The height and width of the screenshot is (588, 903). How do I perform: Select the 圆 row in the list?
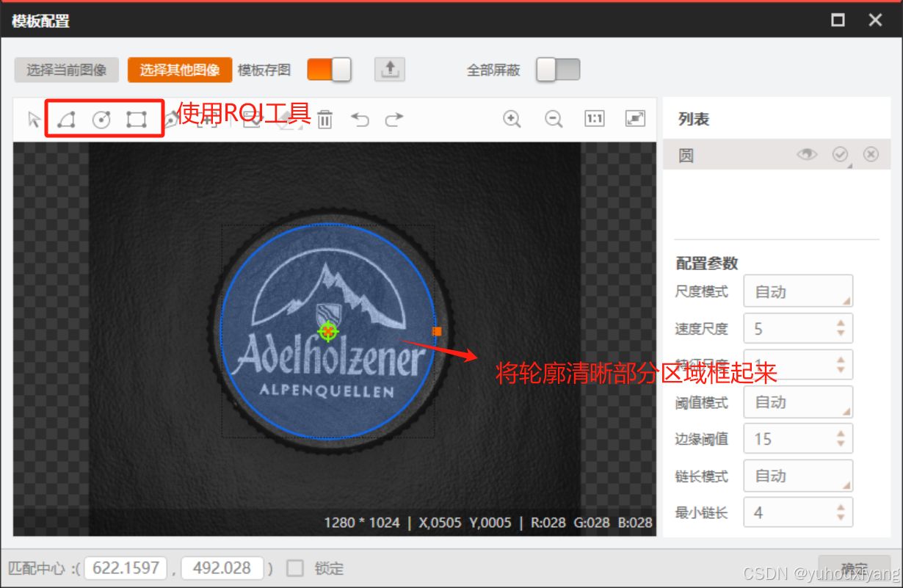(775, 154)
